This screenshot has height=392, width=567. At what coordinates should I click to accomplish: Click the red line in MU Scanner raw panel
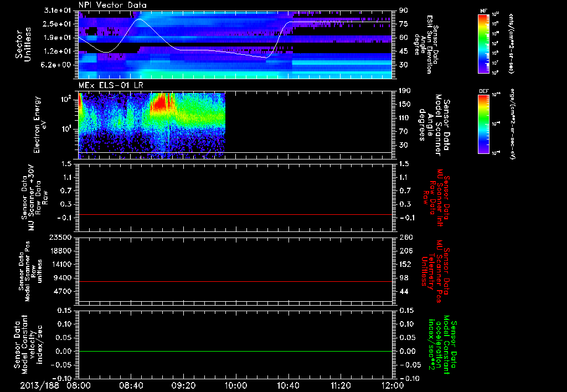tap(235, 214)
